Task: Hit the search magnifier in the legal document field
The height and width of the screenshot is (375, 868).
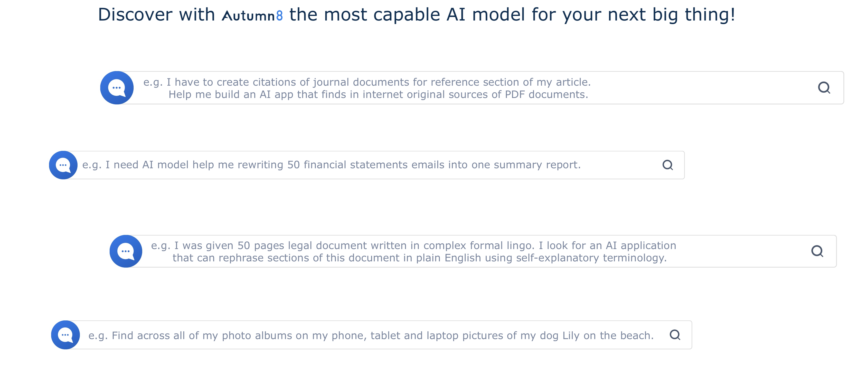Action: pyautogui.click(x=817, y=251)
